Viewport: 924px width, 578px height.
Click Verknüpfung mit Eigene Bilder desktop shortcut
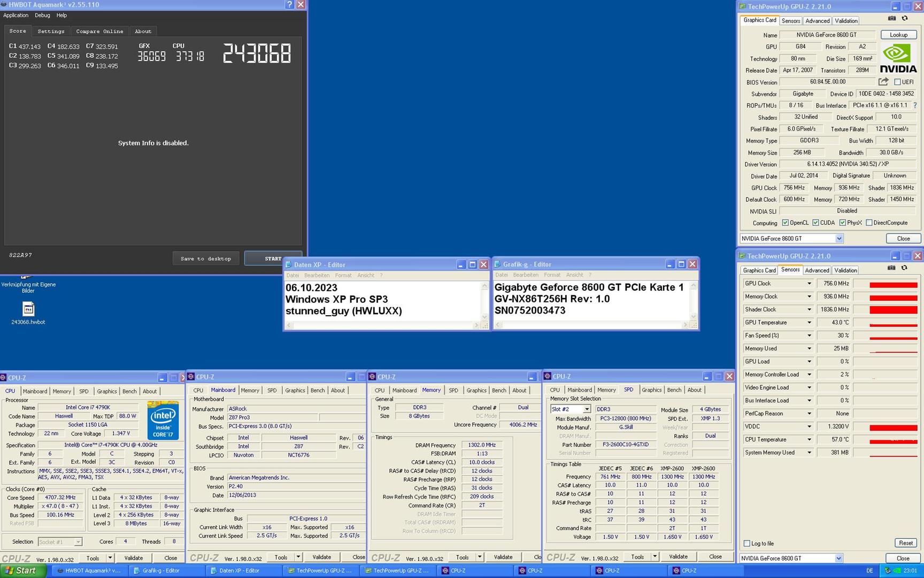(28, 285)
